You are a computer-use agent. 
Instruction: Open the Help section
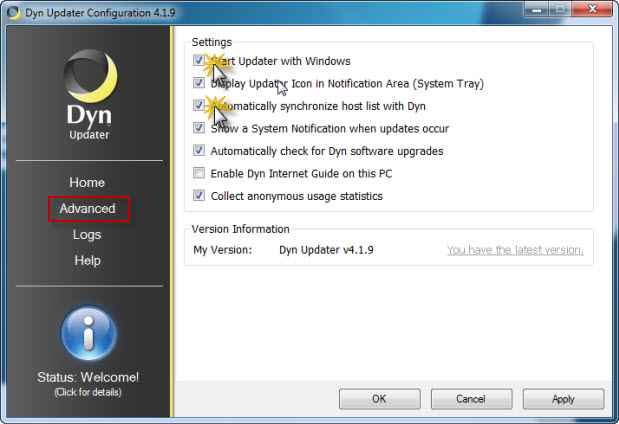coord(88,261)
